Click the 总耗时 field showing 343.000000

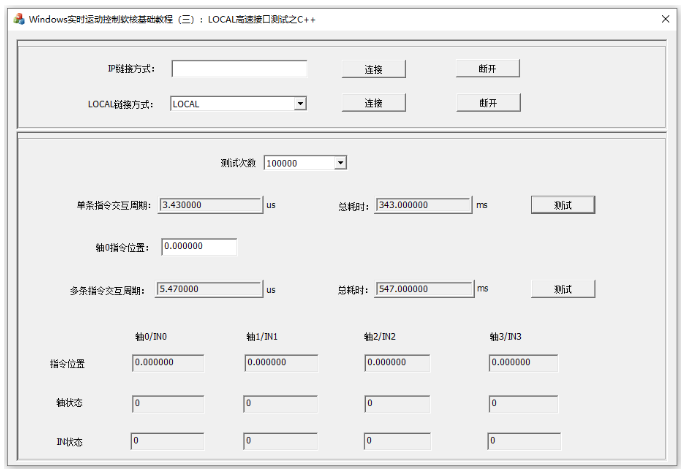pos(423,205)
